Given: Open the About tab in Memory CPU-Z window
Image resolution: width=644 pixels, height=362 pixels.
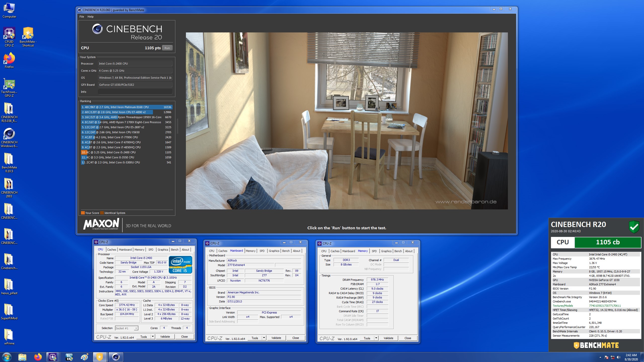Looking at the screenshot, I should pyautogui.click(x=409, y=251).
